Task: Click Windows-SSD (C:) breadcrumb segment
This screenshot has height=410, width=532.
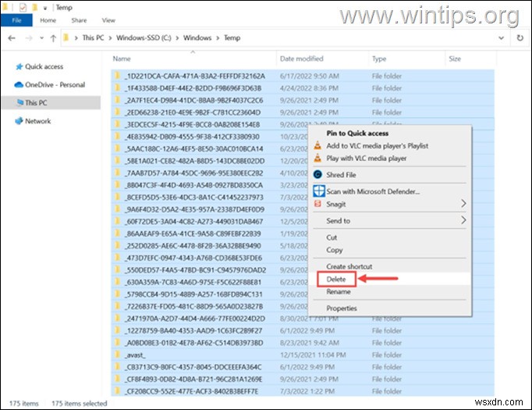Action: click(144, 37)
